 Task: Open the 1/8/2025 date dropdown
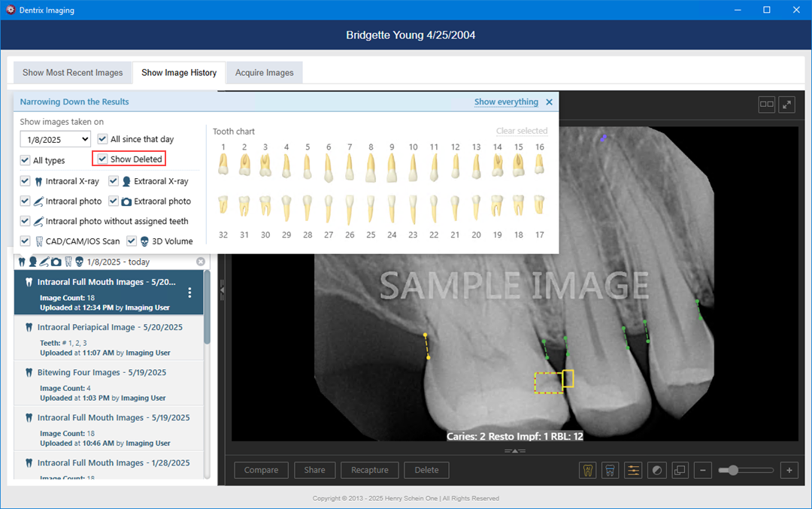point(56,139)
